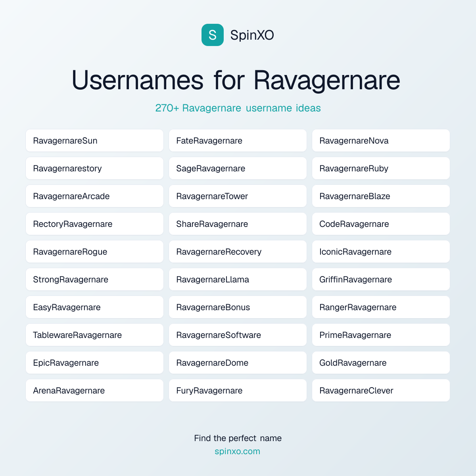Image resolution: width=476 pixels, height=476 pixels.
Task: Click the Find the perfect name text
Action: coord(238,438)
